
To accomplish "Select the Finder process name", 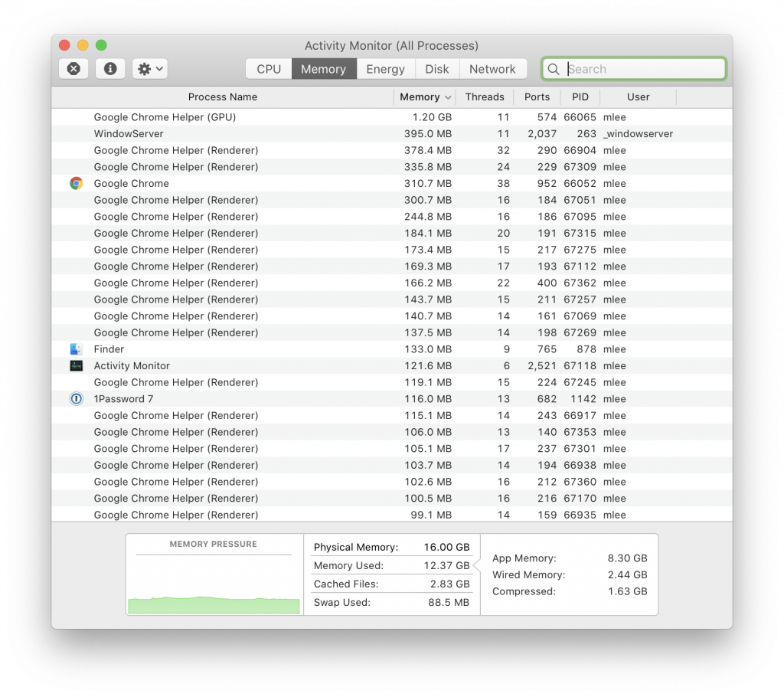I will click(109, 349).
